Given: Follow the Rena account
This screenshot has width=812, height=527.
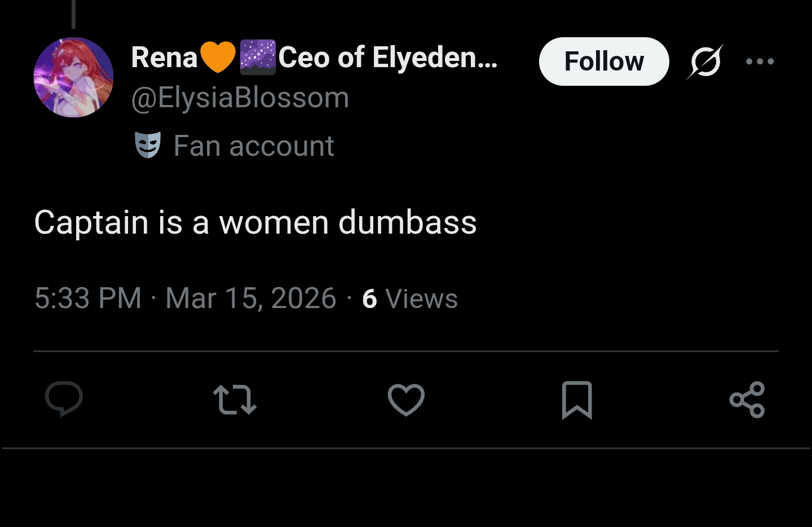Looking at the screenshot, I should tap(603, 62).
